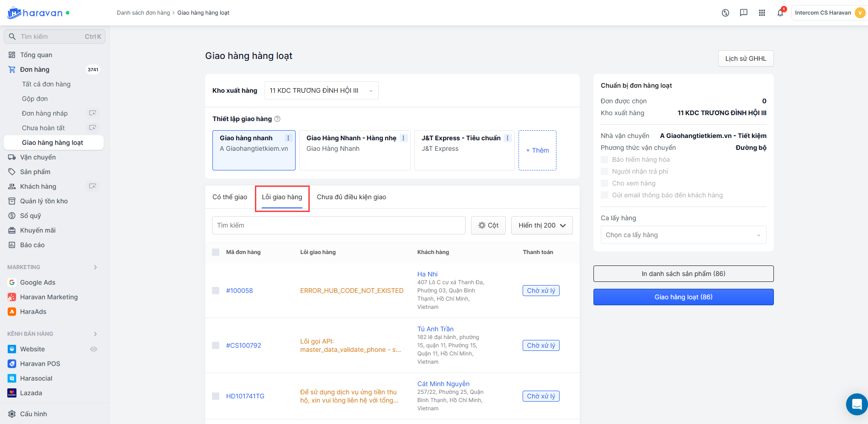Image resolution: width=868 pixels, height=424 pixels.
Task: Switch to Lỗi giao hàng tab
Action: point(282,197)
